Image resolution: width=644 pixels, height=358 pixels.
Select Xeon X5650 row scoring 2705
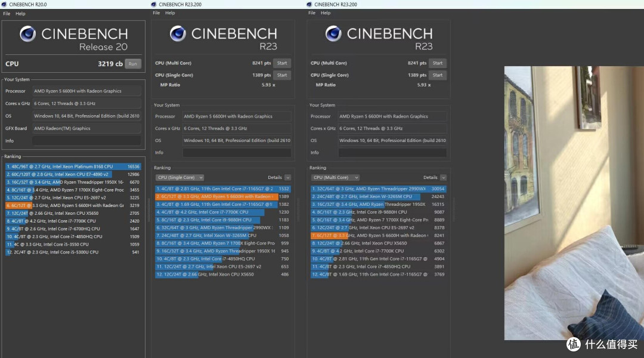click(x=73, y=214)
